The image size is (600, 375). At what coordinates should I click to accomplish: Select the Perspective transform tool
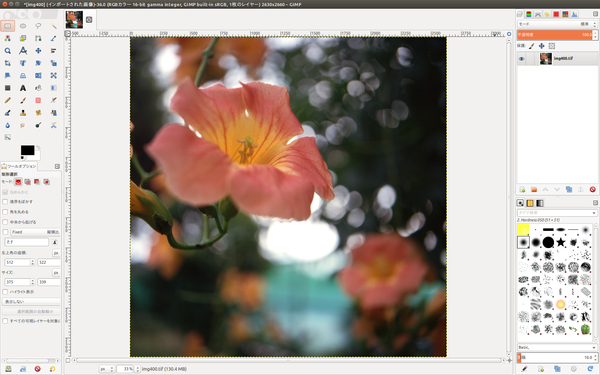point(23,75)
